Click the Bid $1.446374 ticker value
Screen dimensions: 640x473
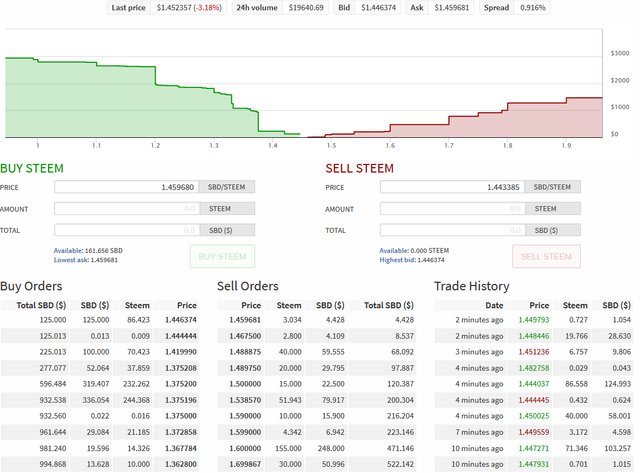(x=378, y=7)
